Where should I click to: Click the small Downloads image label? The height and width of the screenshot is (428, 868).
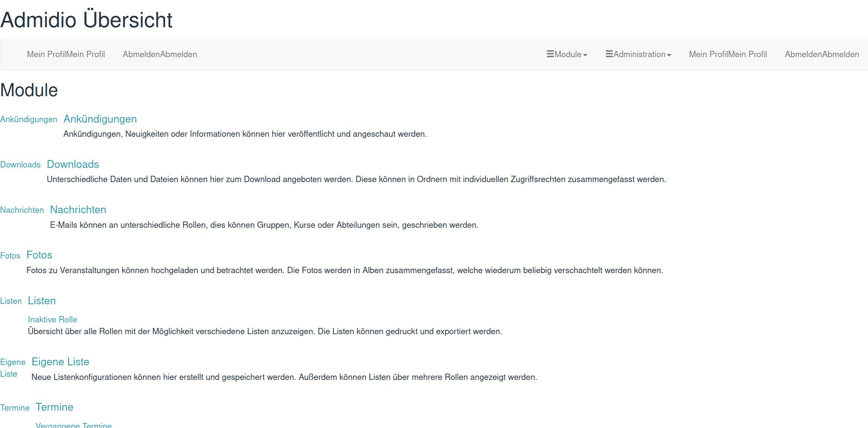tap(20, 165)
